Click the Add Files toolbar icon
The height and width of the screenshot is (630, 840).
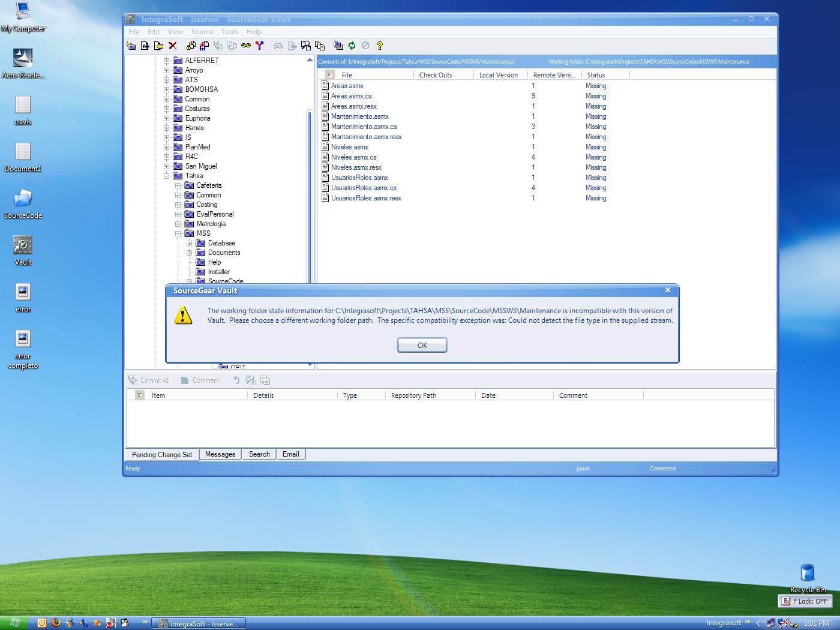click(x=145, y=46)
